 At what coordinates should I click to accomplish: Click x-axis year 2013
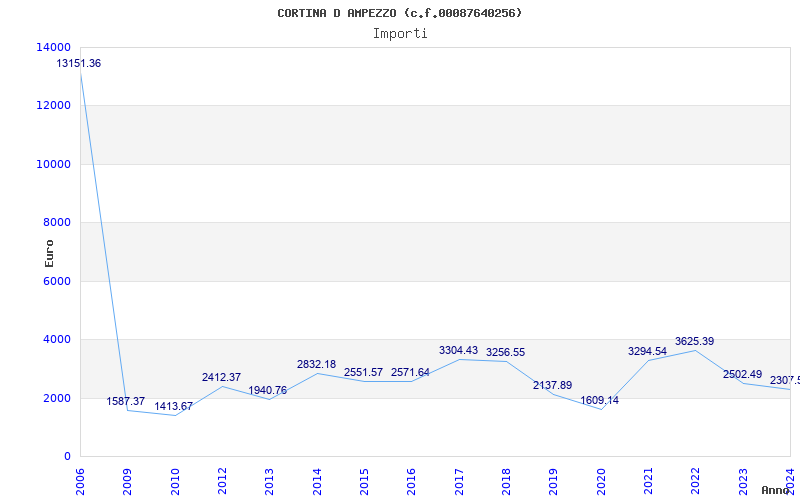coord(269,482)
